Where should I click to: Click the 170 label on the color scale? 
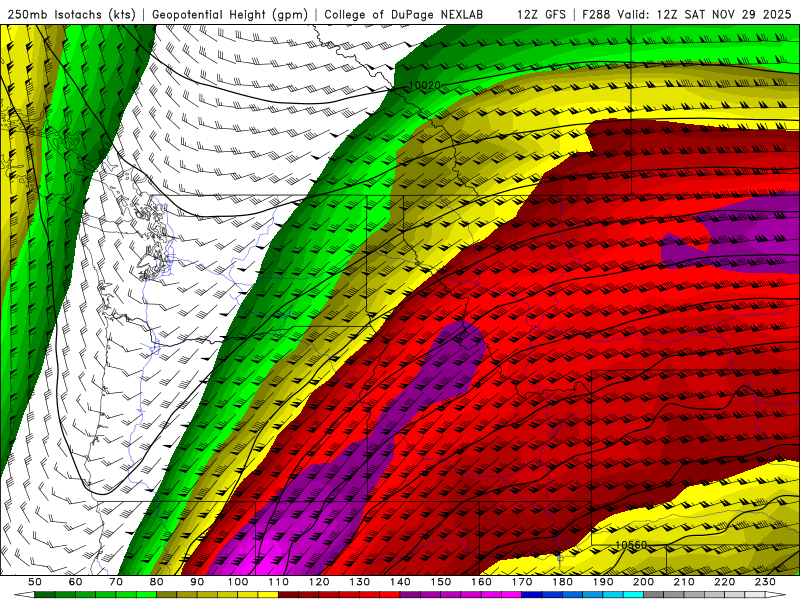pyautogui.click(x=521, y=582)
